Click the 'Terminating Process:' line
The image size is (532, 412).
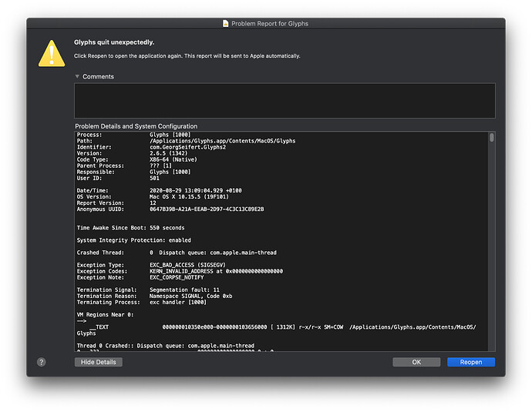pyautogui.click(x=142, y=302)
